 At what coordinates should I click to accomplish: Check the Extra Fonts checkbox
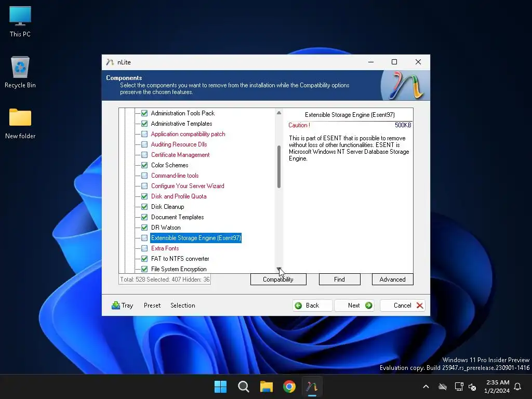(x=144, y=248)
